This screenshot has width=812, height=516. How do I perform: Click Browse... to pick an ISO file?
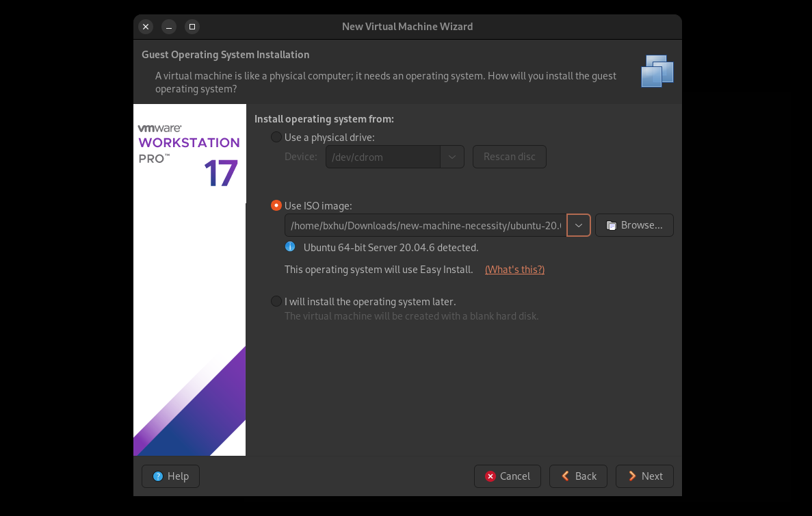click(x=634, y=225)
